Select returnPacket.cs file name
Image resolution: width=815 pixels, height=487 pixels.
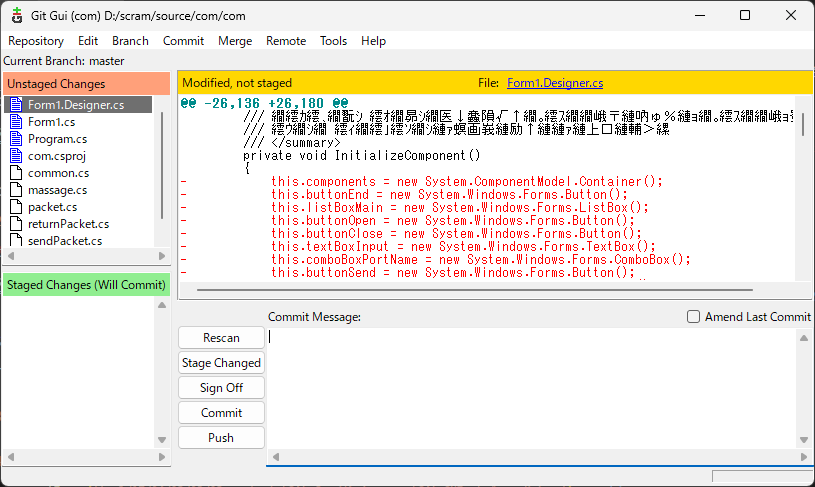click(69, 224)
